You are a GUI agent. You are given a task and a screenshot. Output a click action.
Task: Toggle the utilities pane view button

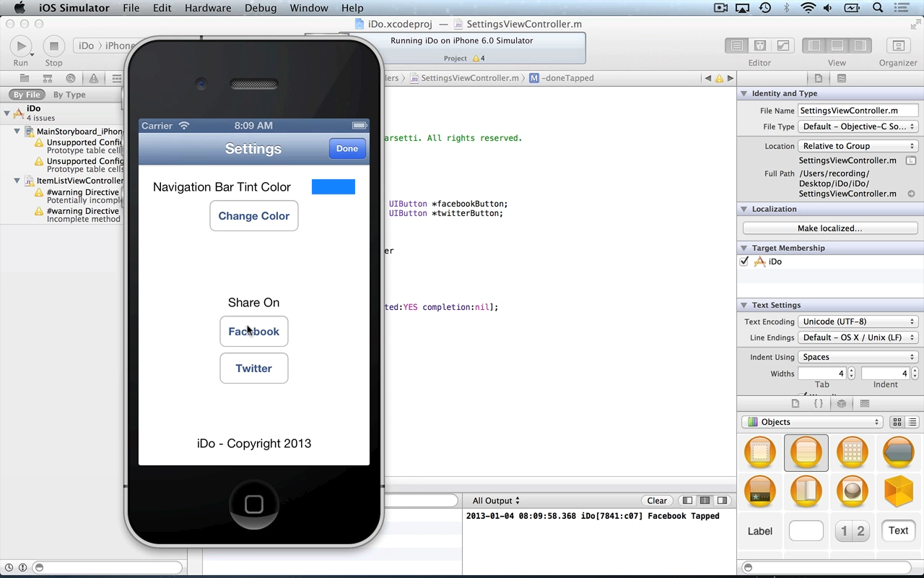tap(860, 46)
